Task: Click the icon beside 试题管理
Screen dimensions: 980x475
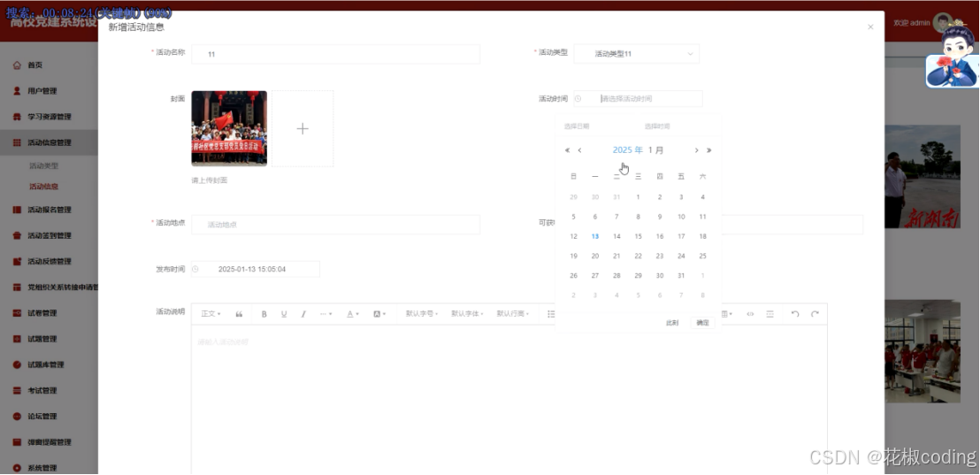Action: click(x=17, y=339)
